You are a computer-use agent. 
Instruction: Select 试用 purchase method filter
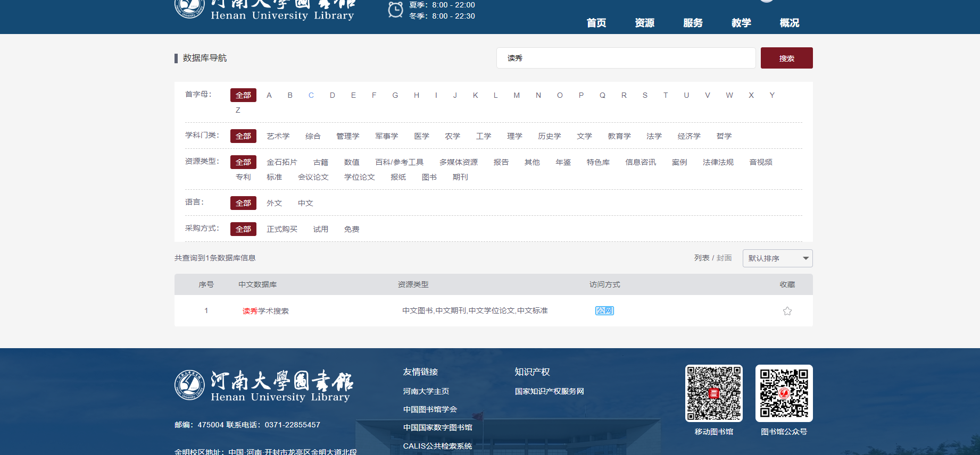point(320,229)
